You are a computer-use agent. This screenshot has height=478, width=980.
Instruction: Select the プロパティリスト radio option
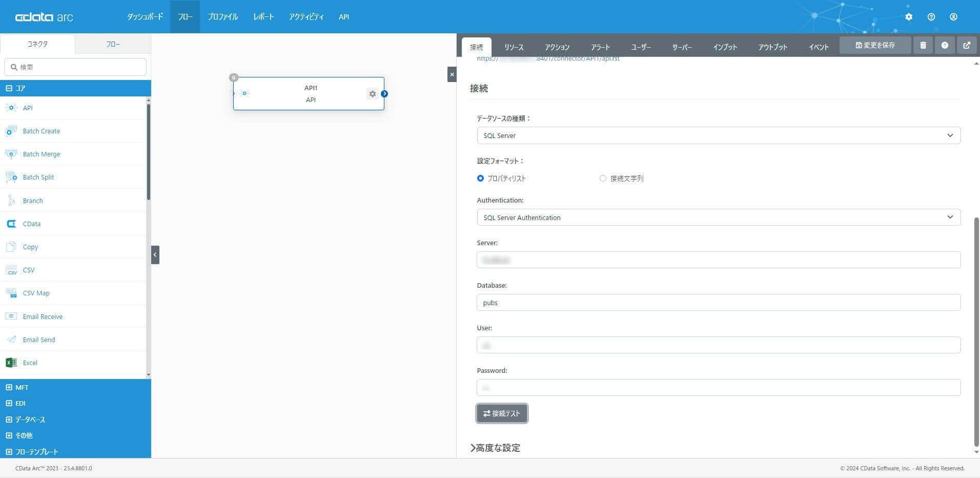click(480, 178)
